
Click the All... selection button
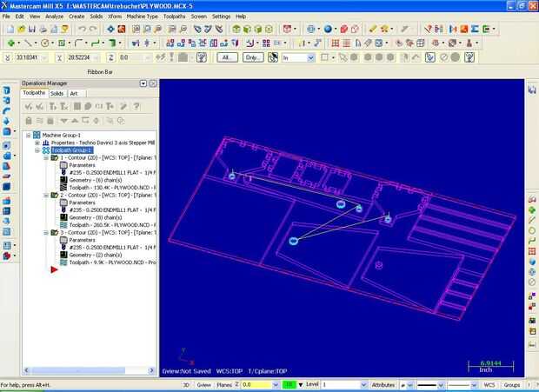pos(227,57)
